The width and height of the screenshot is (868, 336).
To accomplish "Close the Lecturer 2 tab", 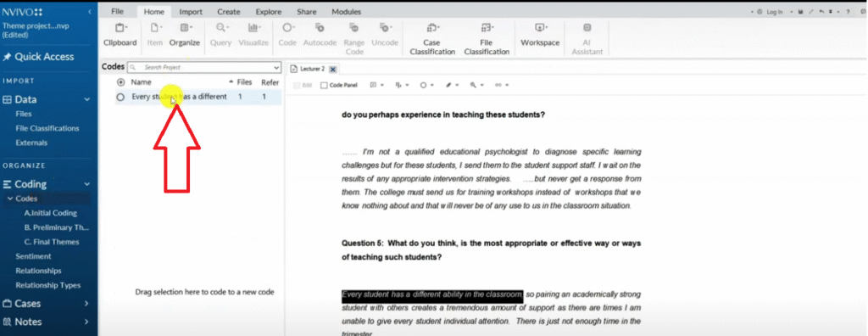I will click(332, 70).
